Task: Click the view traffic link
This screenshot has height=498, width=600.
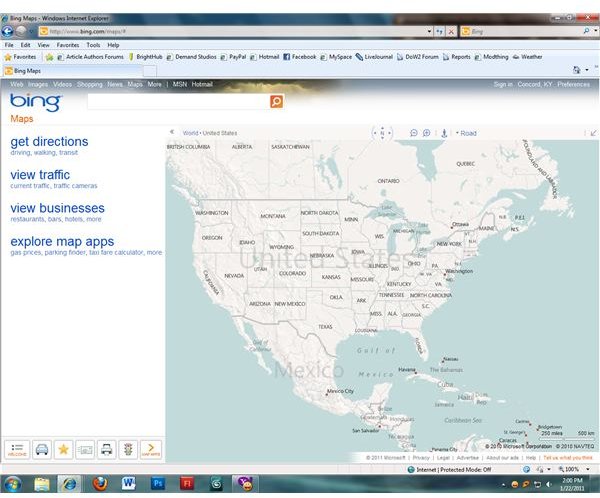Action: click(x=40, y=175)
